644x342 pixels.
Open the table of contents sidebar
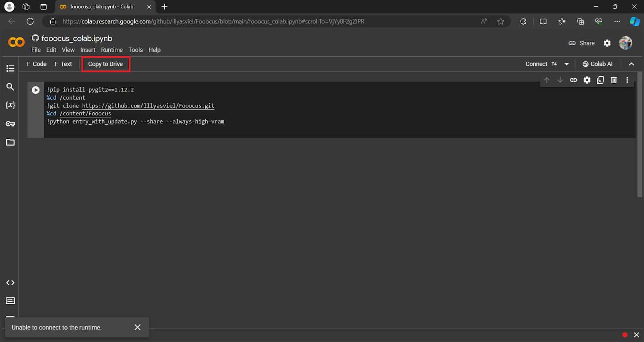[10, 68]
